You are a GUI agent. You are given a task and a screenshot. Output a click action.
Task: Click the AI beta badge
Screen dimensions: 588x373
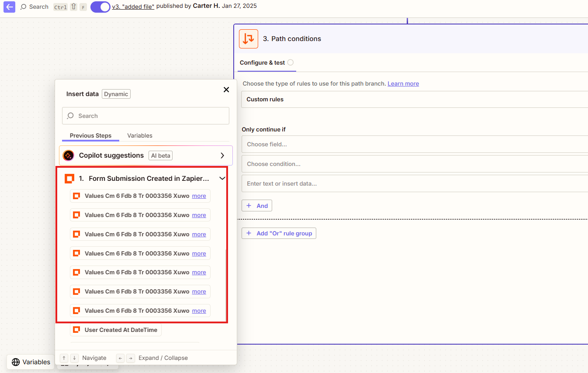pos(160,155)
